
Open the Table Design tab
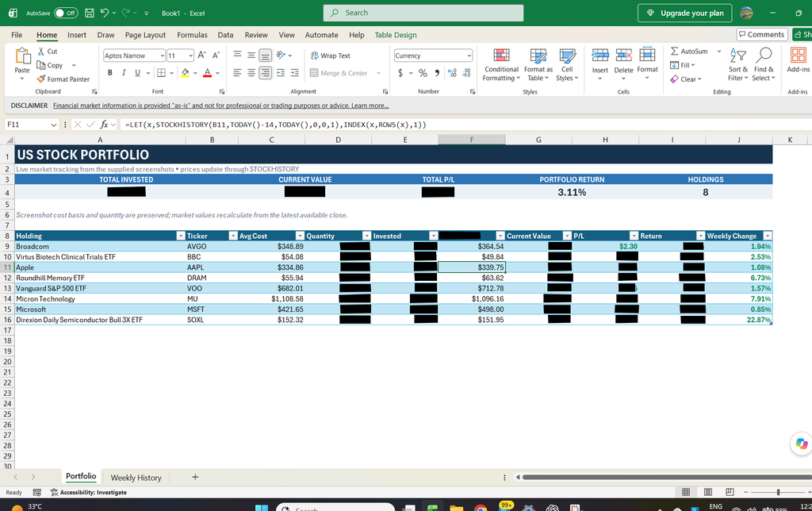tap(396, 35)
